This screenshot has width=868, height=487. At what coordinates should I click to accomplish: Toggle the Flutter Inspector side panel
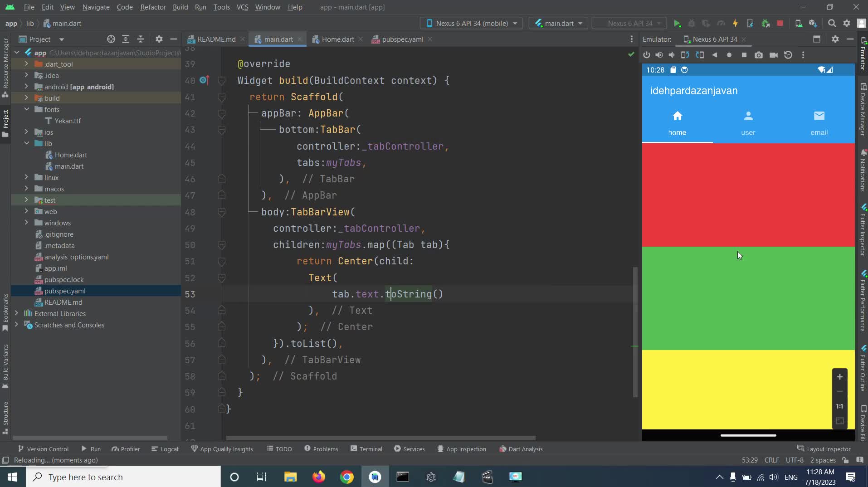[863, 230]
